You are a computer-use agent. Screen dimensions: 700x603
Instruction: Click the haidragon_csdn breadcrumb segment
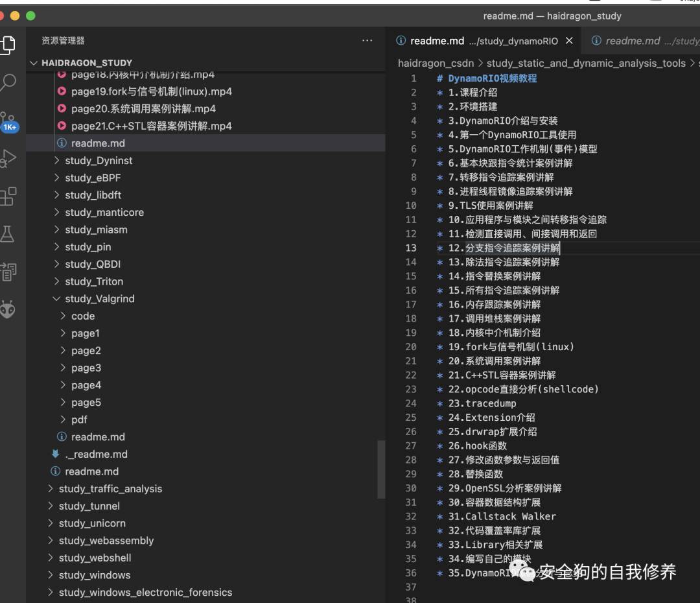436,63
